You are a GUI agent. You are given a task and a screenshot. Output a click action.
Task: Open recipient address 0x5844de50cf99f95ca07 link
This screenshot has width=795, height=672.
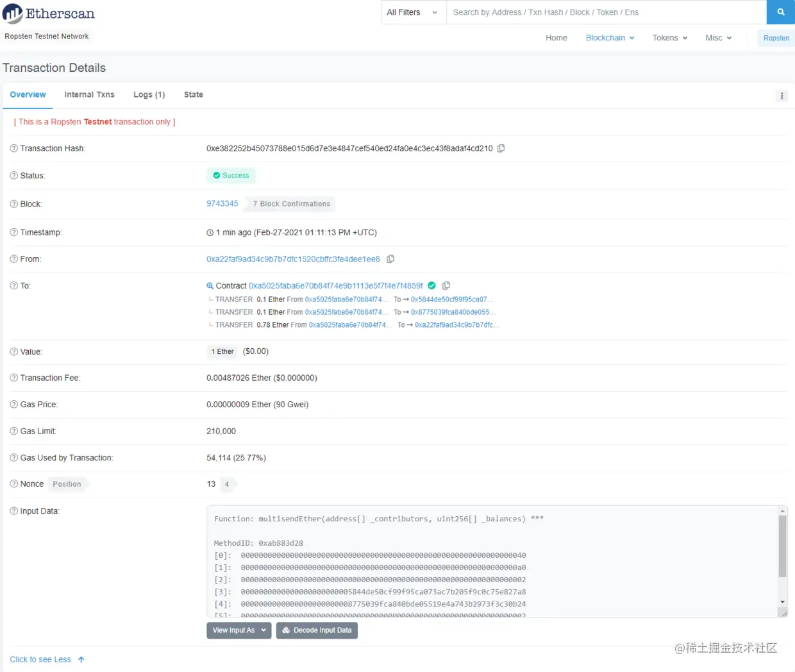click(453, 299)
